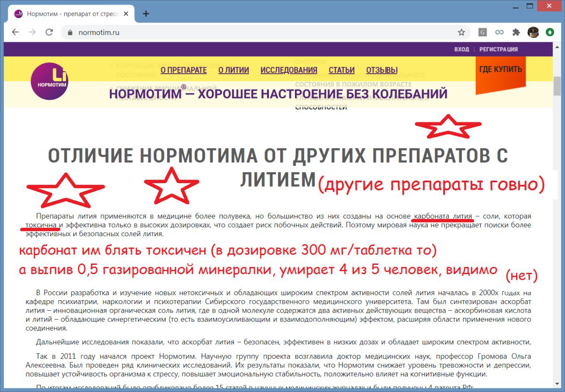Open the ИССЛЕДОВАНИЯ menu item
The width and height of the screenshot is (565, 392).
[289, 70]
